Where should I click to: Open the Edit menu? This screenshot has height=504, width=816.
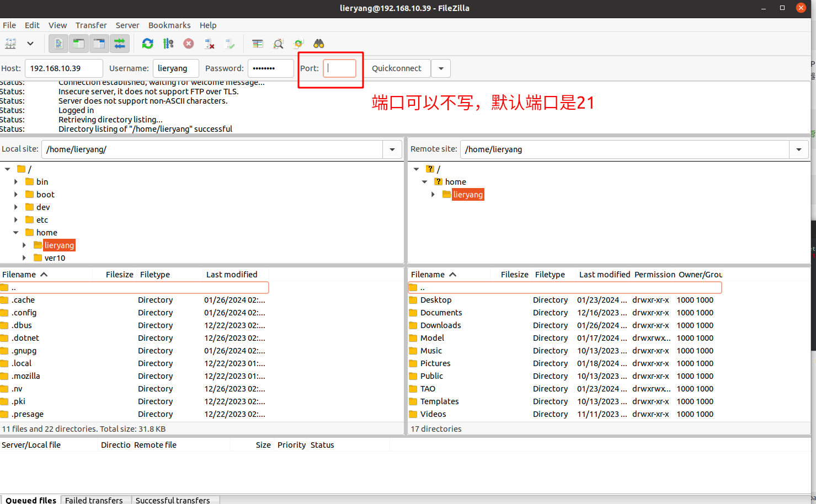point(32,25)
